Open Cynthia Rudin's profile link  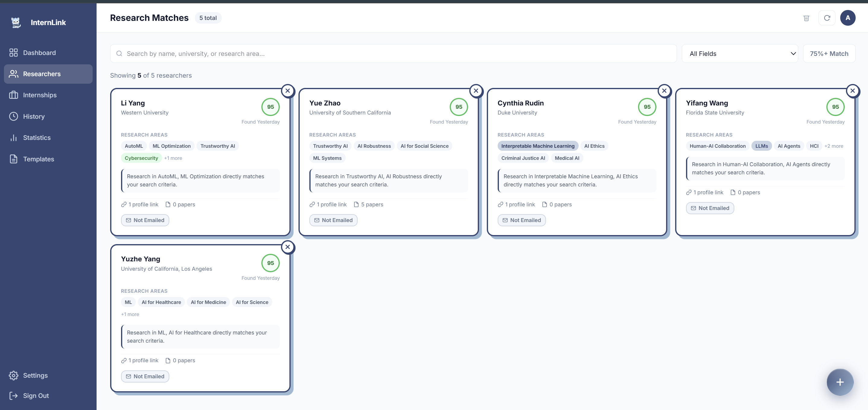coord(517,205)
